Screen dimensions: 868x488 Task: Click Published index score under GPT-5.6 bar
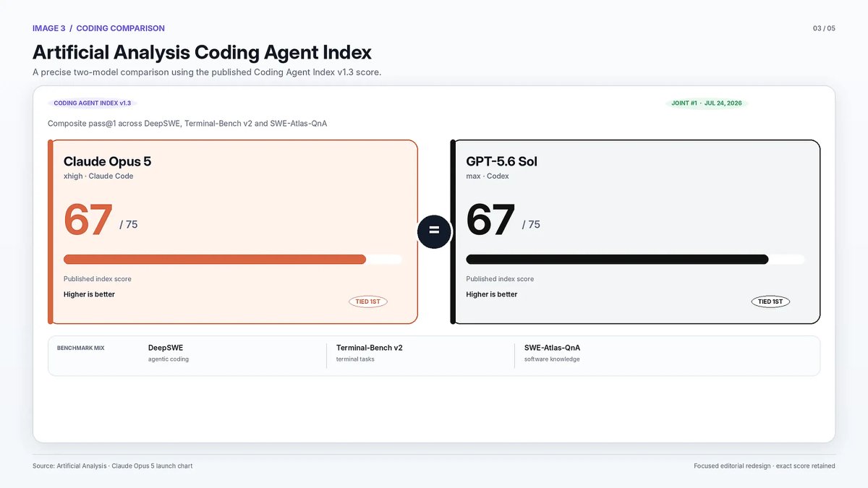(x=500, y=279)
